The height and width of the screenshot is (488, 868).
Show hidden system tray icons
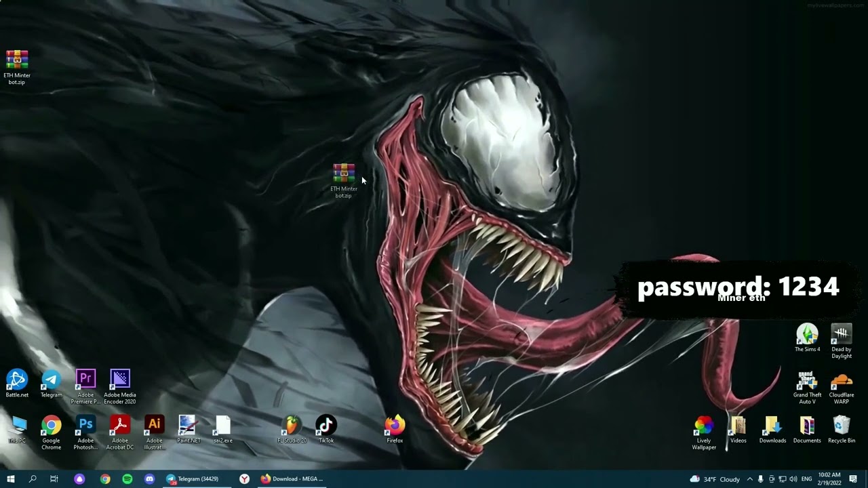(x=749, y=479)
